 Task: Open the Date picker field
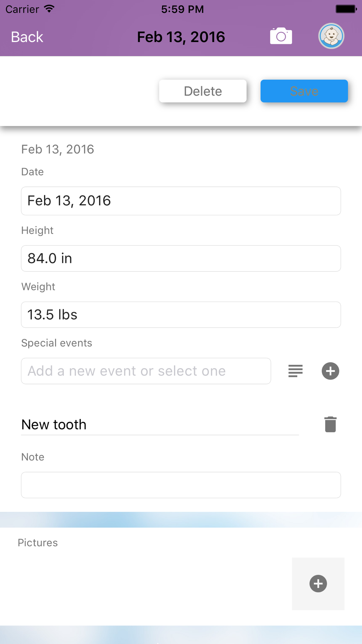181,201
